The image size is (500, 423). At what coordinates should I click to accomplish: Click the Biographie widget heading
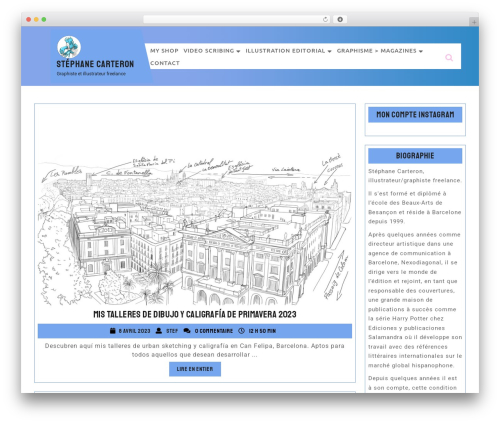pyautogui.click(x=415, y=156)
